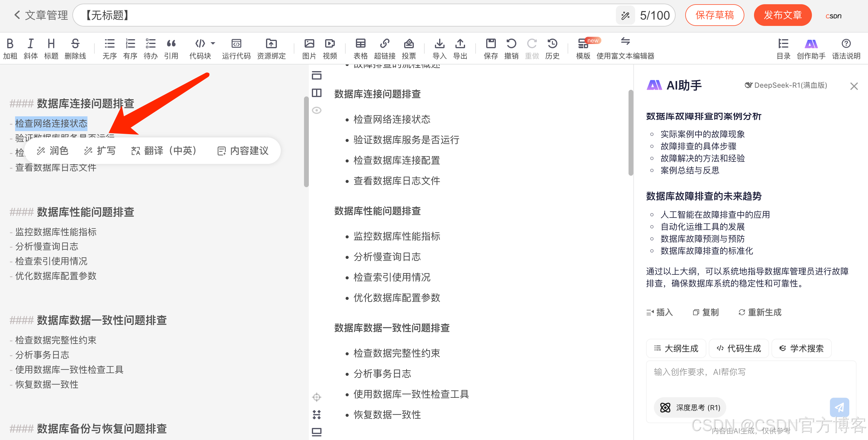Expand the code block dropdown arrow
868x440 pixels.
pos(213,43)
